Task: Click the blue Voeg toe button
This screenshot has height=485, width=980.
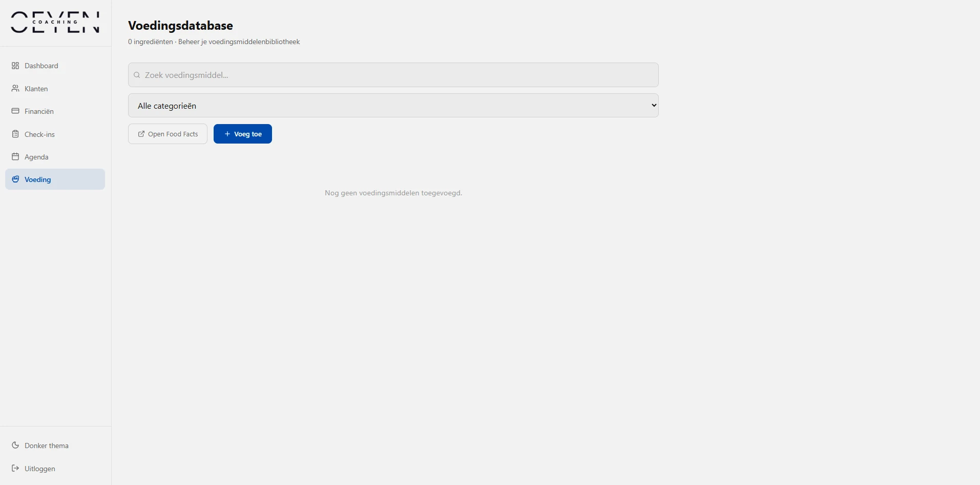Action: tap(243, 134)
